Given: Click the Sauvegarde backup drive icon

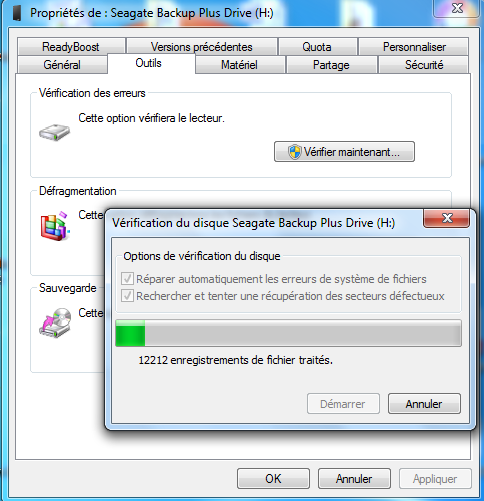Looking at the screenshot, I should (x=56, y=323).
